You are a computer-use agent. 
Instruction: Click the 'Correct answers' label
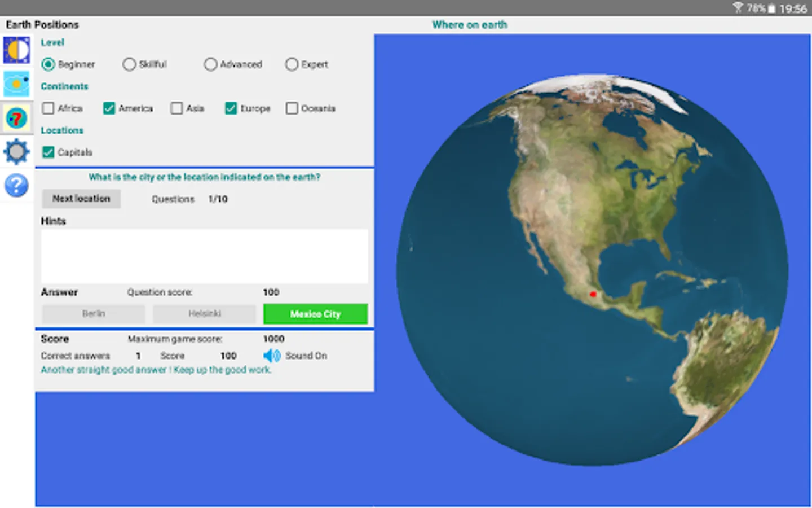click(76, 356)
